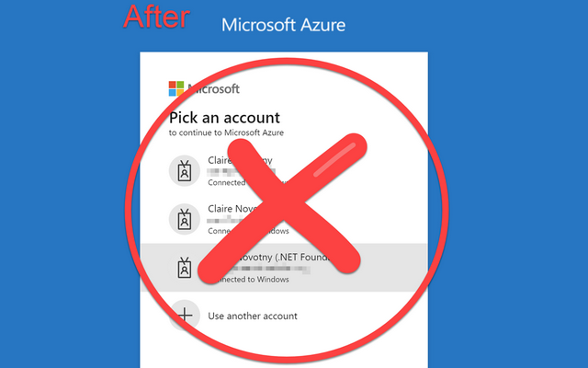The width and height of the screenshot is (588, 368).
Task: Click the Microsoft Azure page title
Action: (x=284, y=25)
